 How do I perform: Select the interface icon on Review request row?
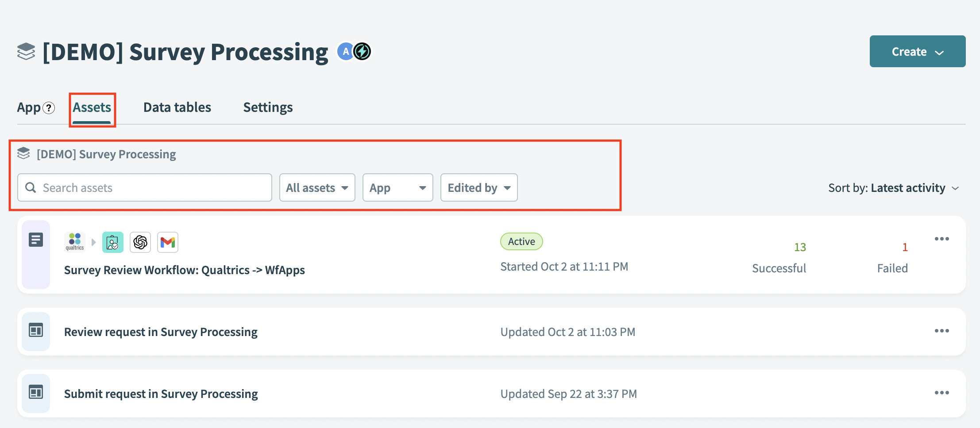click(x=36, y=330)
